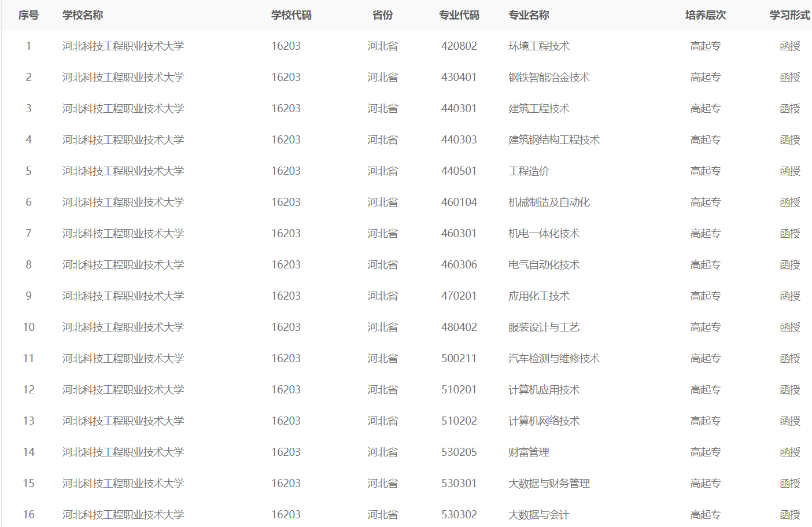Screen dimensions: 812x527
Task: Click major code 440303
Action: [459, 140]
